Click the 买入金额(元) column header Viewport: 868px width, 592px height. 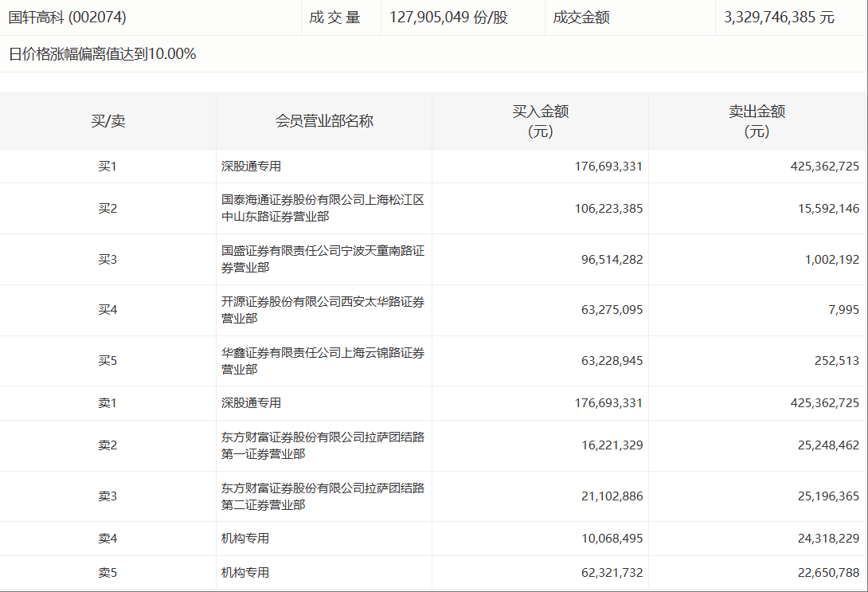(540, 121)
